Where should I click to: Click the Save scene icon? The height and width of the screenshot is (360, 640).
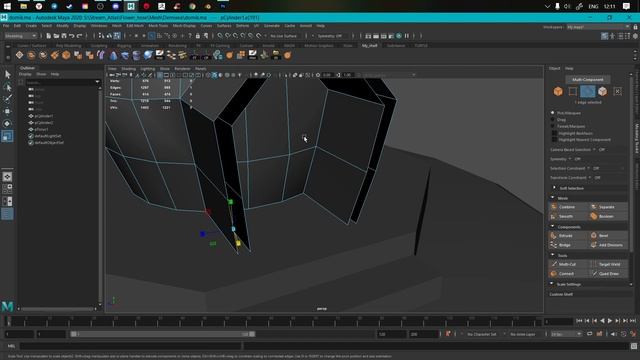click(x=64, y=36)
